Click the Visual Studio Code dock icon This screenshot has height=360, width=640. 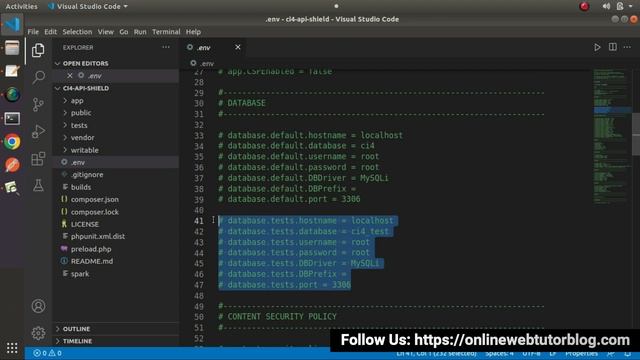pos(12,24)
